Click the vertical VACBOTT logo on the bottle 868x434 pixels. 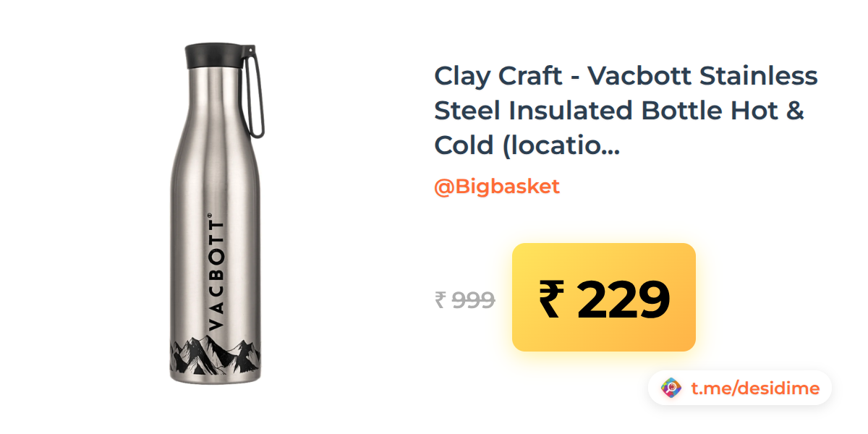[x=216, y=272]
